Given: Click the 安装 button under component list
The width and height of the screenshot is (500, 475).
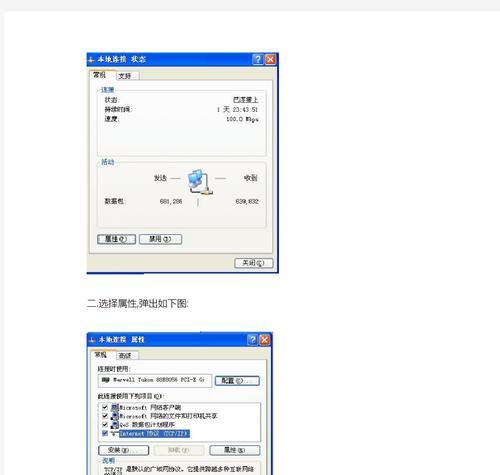Looking at the screenshot, I should click(123, 450).
